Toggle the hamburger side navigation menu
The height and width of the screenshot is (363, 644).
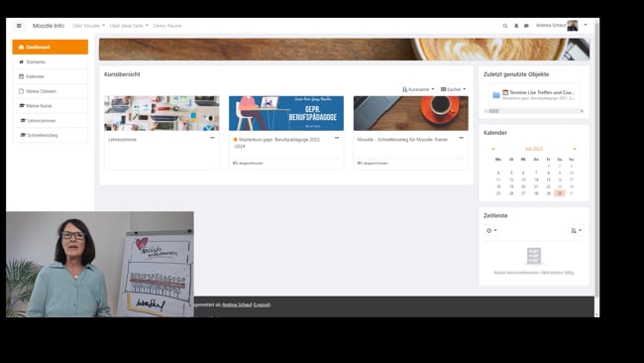coord(19,26)
